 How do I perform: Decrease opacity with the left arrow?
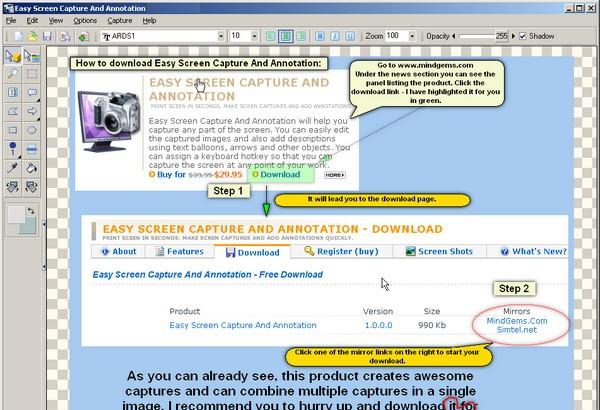(454, 36)
